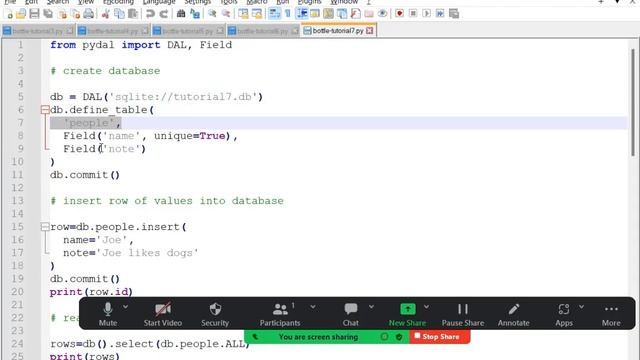Place the cursor on the db.commit() line 11

(x=85, y=175)
